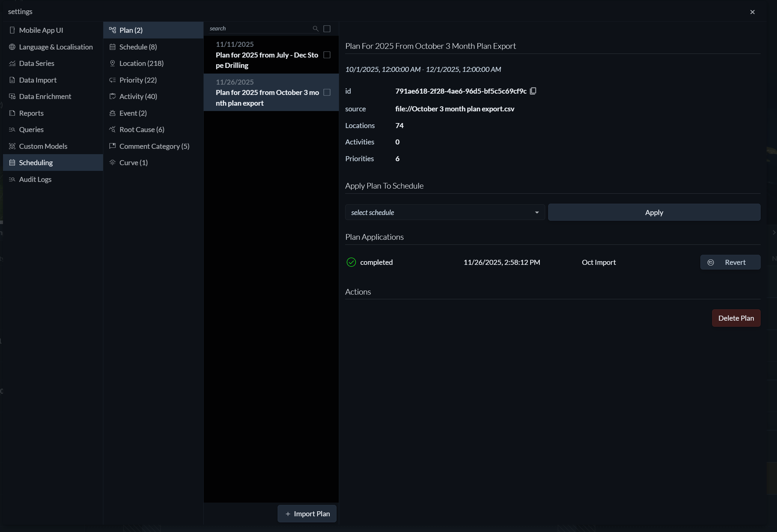Select the 11/11/2025 July - Dec plan
Screen dimensions: 777x532
271,55
